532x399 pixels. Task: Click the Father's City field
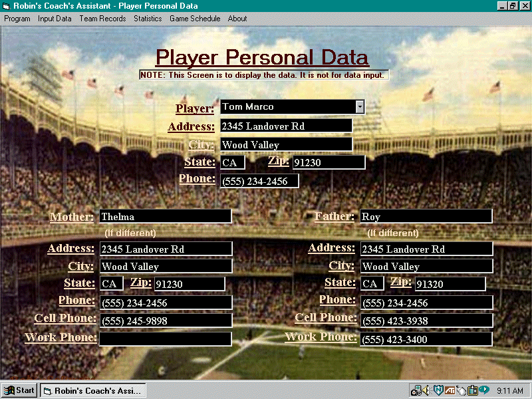(426, 266)
